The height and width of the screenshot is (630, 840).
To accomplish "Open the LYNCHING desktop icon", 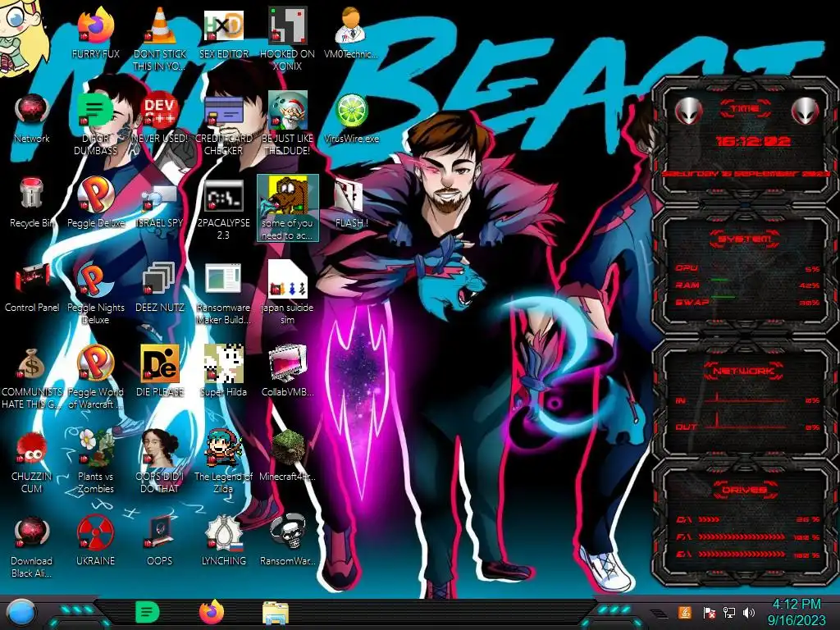I will point(223,541).
